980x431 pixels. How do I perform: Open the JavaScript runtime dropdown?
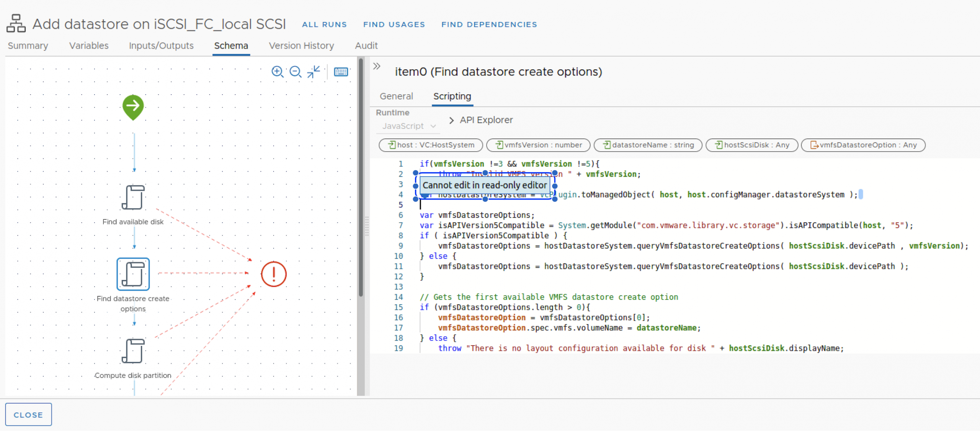(x=408, y=126)
